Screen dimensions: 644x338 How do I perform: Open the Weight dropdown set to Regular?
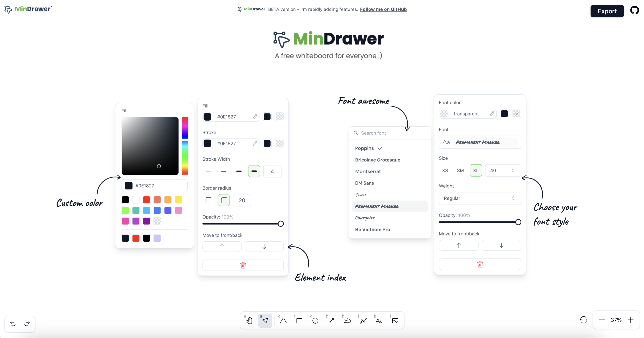pyautogui.click(x=479, y=198)
